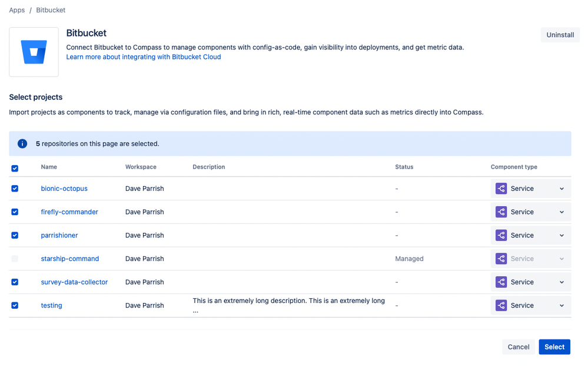Open the component type dropdown for firefly-commander

(531, 212)
